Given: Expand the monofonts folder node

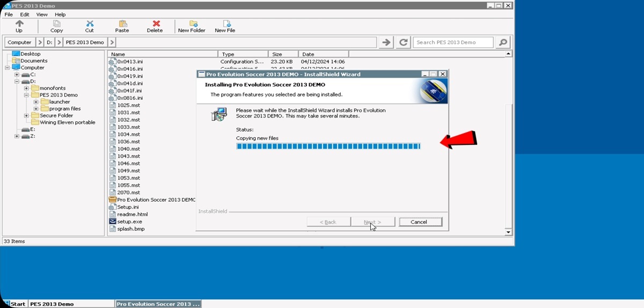Looking at the screenshot, I should [x=26, y=88].
